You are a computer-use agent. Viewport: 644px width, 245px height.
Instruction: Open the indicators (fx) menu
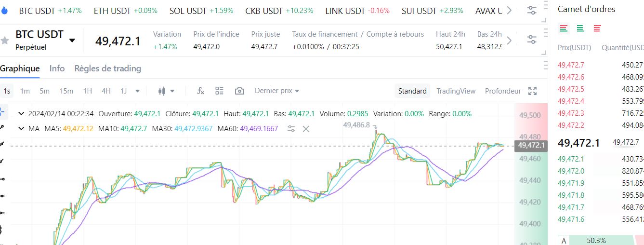click(201, 91)
